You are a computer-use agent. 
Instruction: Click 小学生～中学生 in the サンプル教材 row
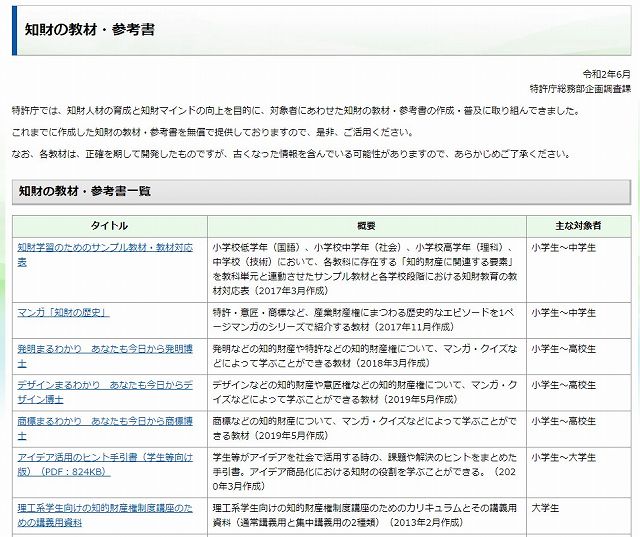[x=564, y=247]
